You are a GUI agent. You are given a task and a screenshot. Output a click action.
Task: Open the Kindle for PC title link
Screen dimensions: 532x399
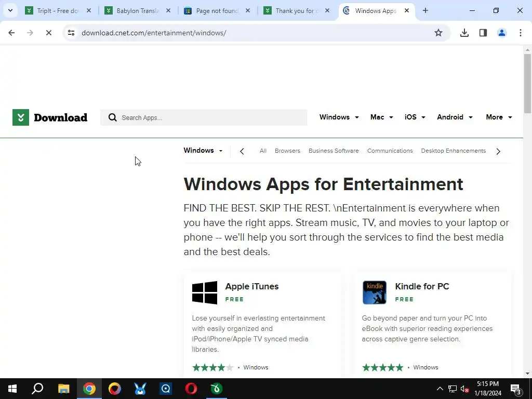tap(422, 286)
